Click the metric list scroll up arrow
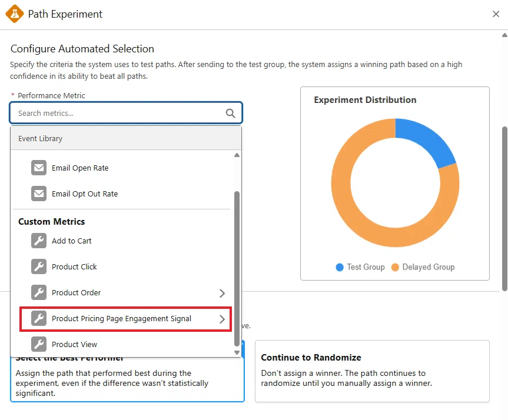This screenshot has width=508, height=420. point(237,155)
